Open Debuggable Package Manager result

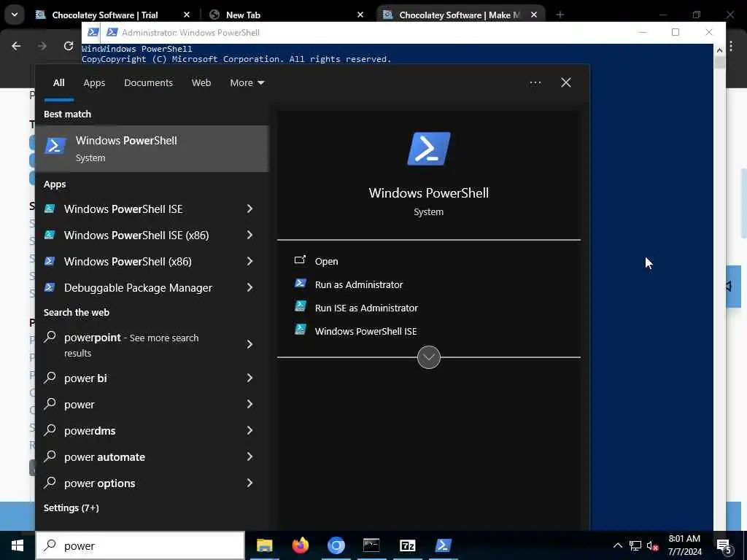pos(138,287)
